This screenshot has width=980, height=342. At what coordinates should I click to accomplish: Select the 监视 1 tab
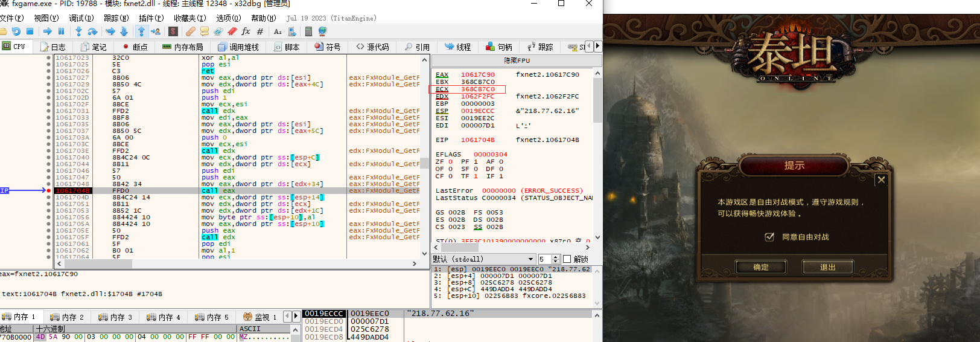(x=260, y=317)
